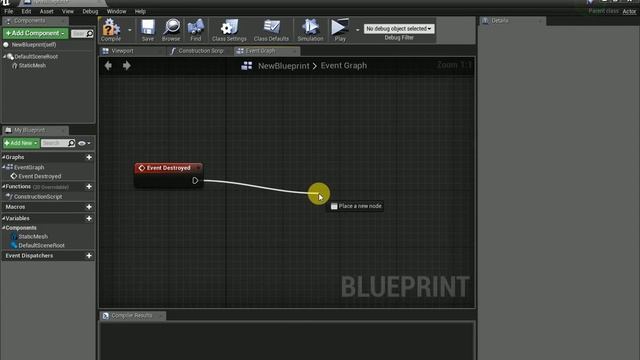This screenshot has width=640, height=360.
Task: Open the Help menu
Action: [x=140, y=11]
